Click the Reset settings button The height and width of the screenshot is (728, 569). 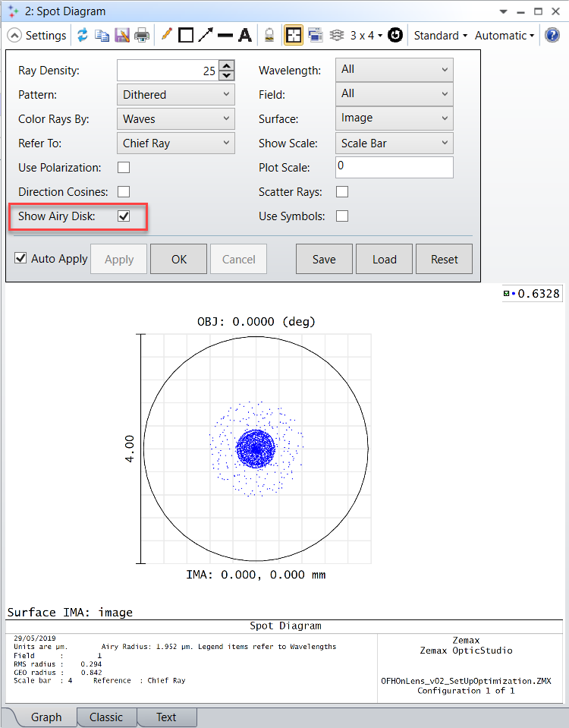[444, 259]
